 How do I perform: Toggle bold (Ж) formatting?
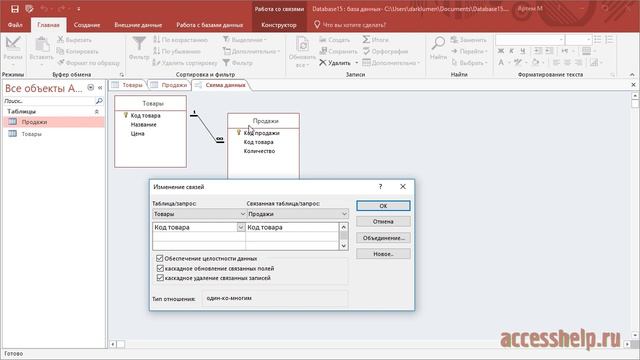tap(501, 51)
